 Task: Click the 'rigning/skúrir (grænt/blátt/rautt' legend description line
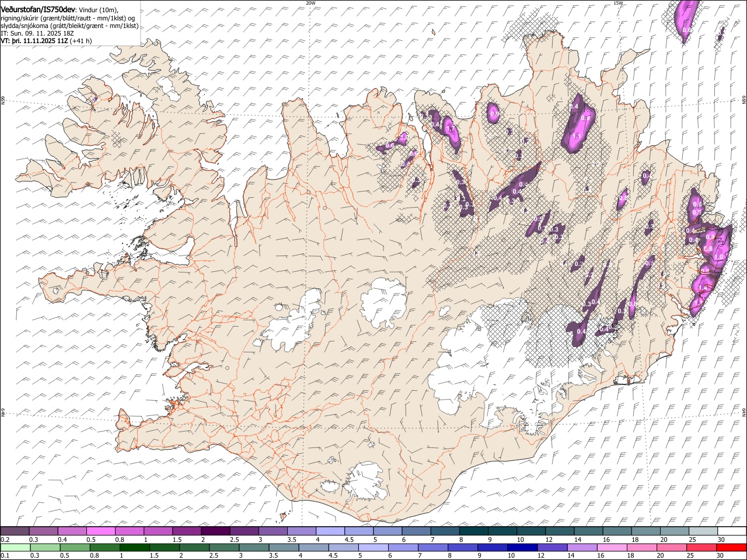click(68, 18)
